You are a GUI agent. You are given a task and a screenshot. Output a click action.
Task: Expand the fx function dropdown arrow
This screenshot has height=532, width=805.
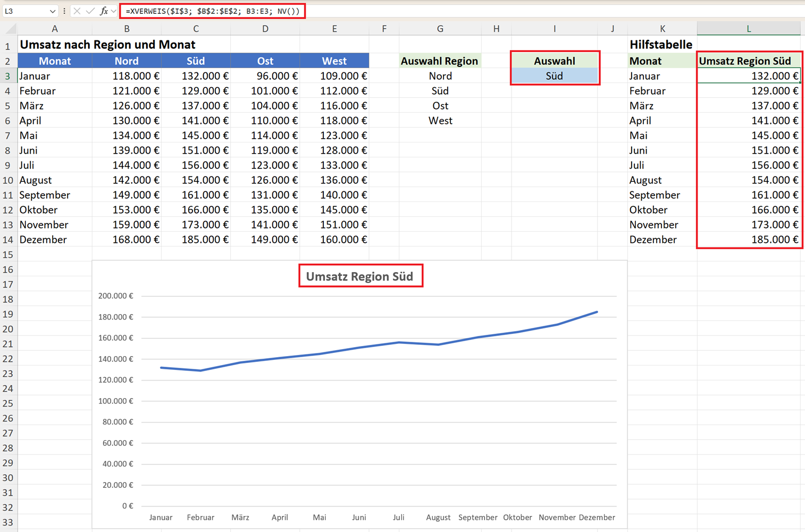(x=114, y=11)
